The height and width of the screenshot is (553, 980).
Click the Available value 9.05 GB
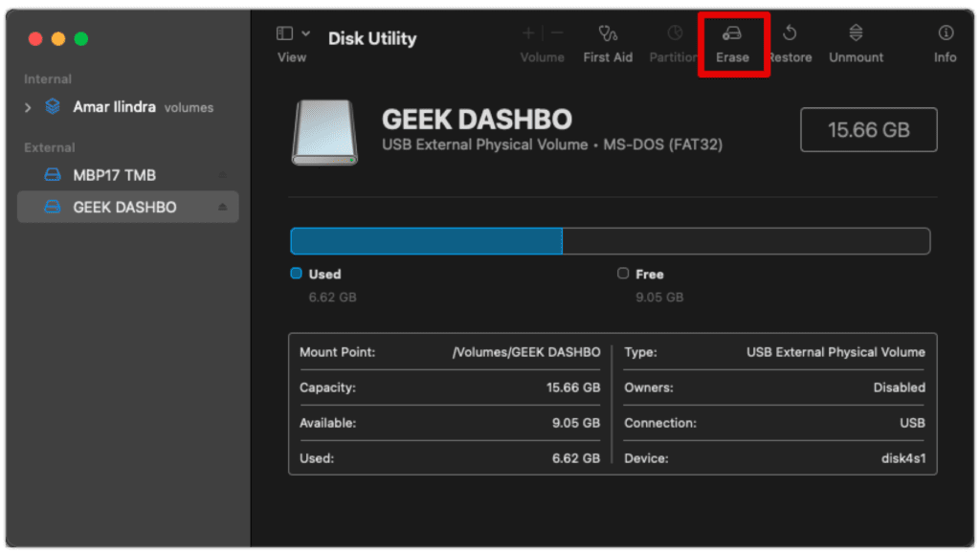(575, 423)
